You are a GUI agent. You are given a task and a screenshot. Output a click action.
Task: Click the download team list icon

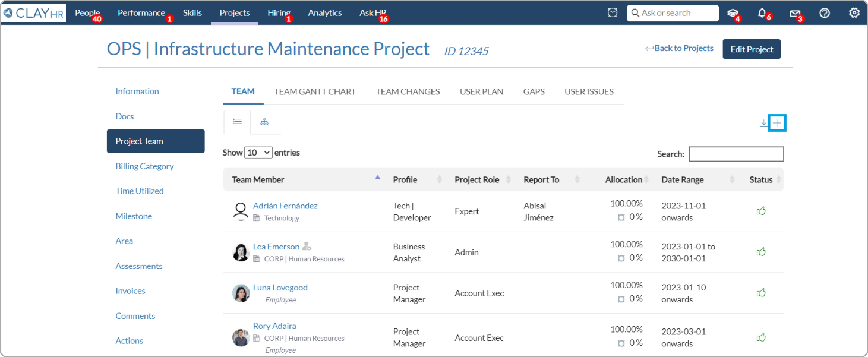pyautogui.click(x=763, y=123)
